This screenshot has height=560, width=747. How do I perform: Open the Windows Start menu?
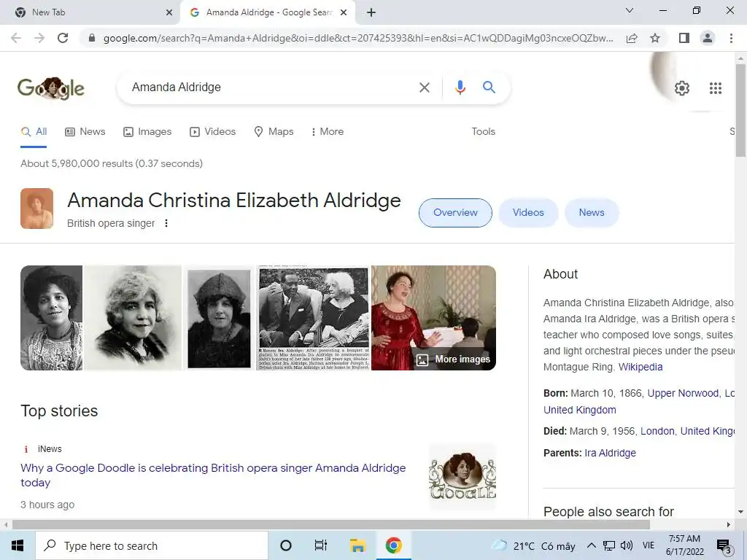click(x=18, y=545)
